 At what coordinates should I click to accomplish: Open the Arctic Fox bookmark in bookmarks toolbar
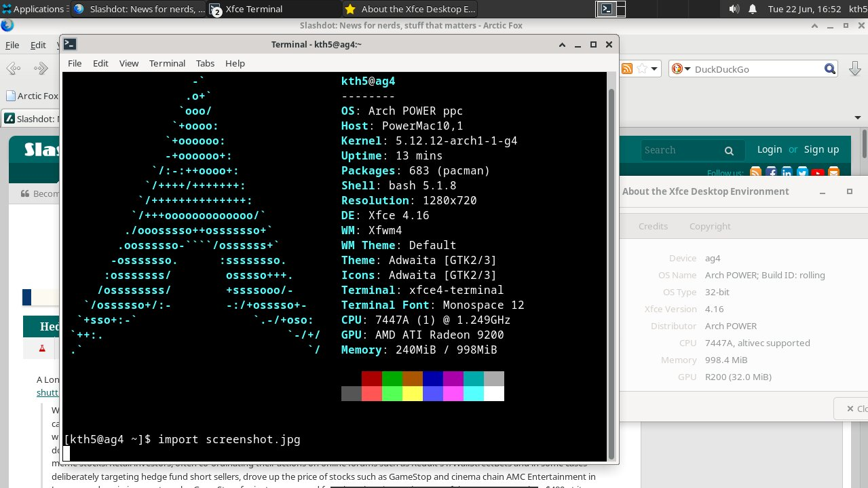32,96
